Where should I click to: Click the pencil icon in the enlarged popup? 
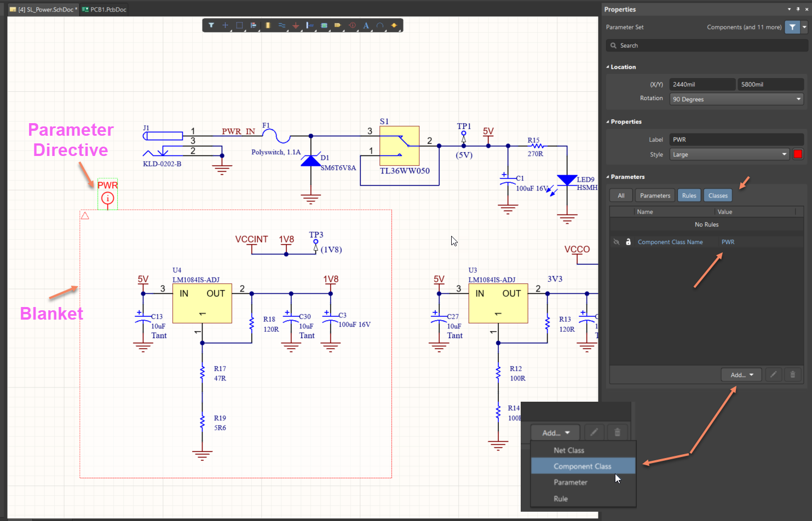pyautogui.click(x=594, y=432)
